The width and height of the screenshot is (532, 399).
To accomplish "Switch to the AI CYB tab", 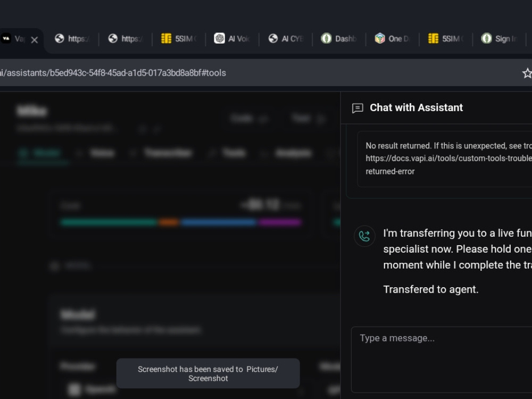I will (285, 39).
